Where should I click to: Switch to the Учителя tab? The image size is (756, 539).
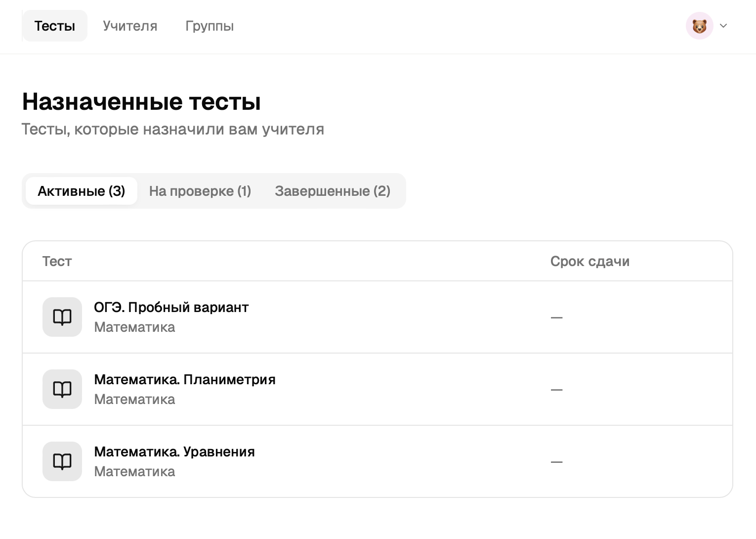click(x=130, y=26)
